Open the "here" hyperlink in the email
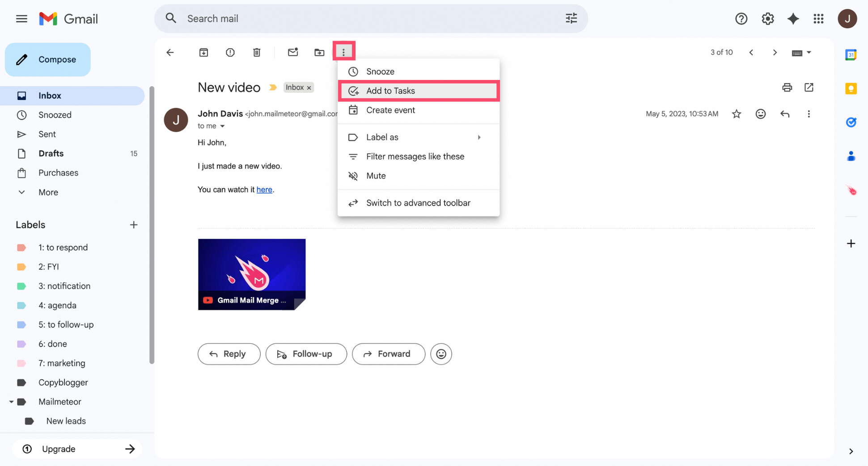Screen dimensions: 868x466 (264, 189)
